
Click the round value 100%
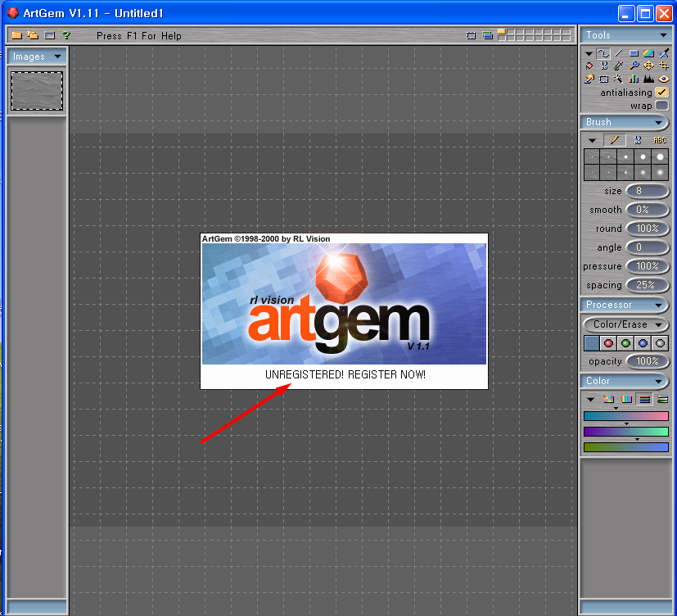tap(648, 229)
